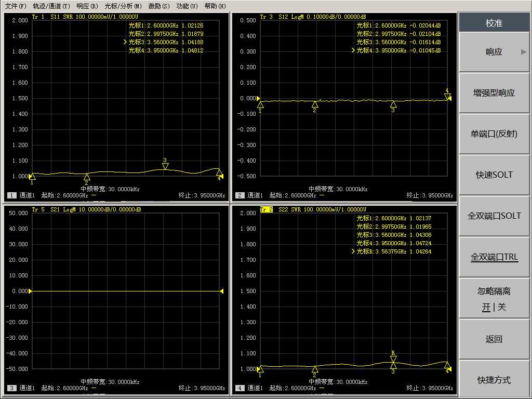Screen dimensions: 532x399
Task: Open the 光标/分析(M) menu
Action: pos(123,6)
